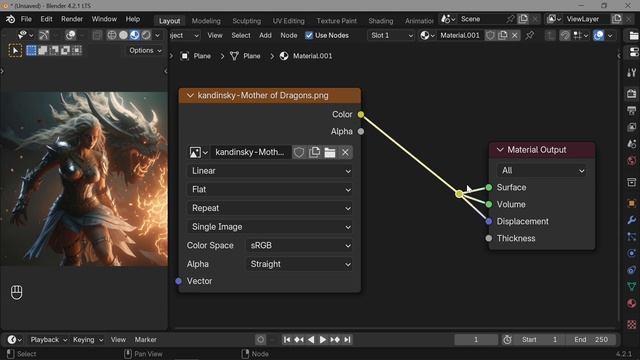
Task: Toggle the Use Nodes checkbox
Action: [309, 36]
